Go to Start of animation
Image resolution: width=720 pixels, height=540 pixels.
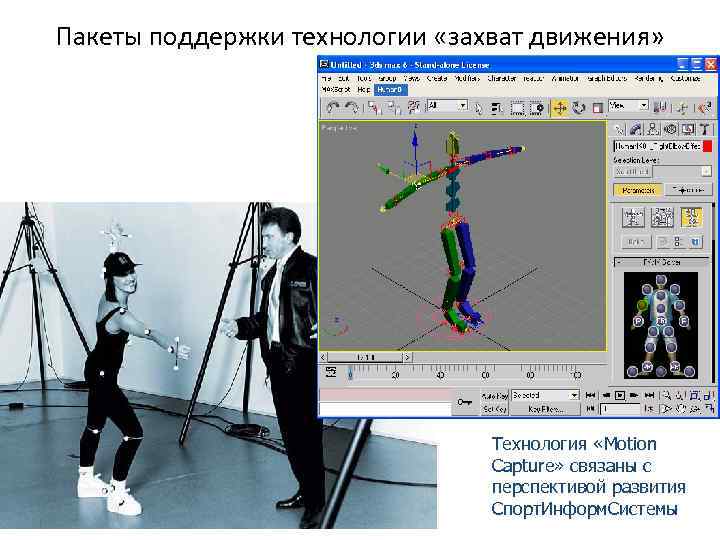(x=591, y=395)
